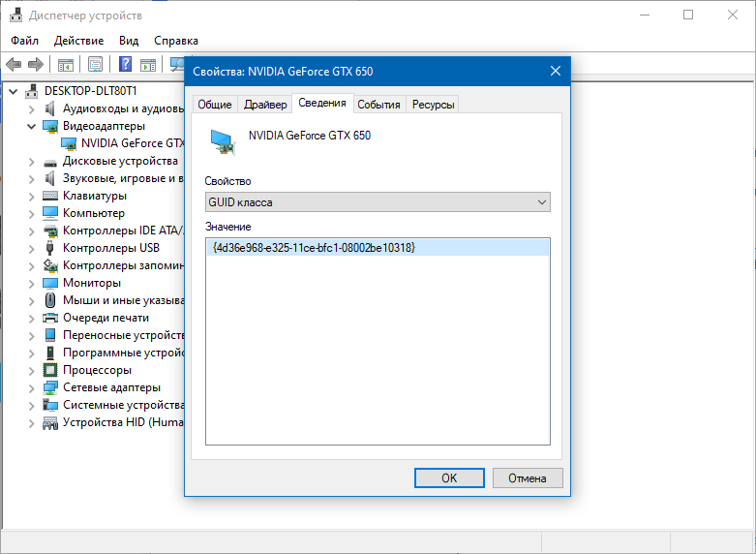Click the Видеоадаптеры display adapter icon
Screen dimensions: 756x554
pyautogui.click(x=50, y=127)
